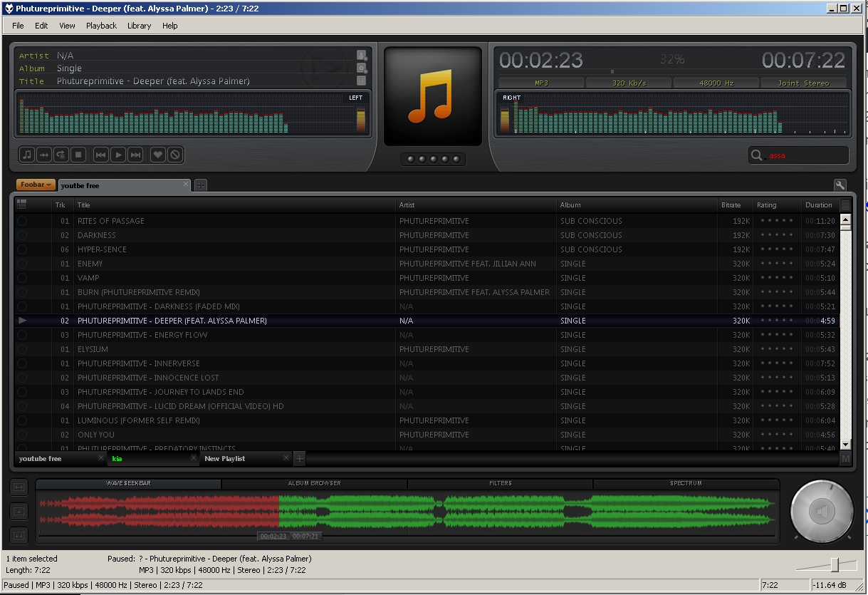Viewport: 868px width, 595px height.
Task: Sort by the Title column header
Action: pos(235,205)
